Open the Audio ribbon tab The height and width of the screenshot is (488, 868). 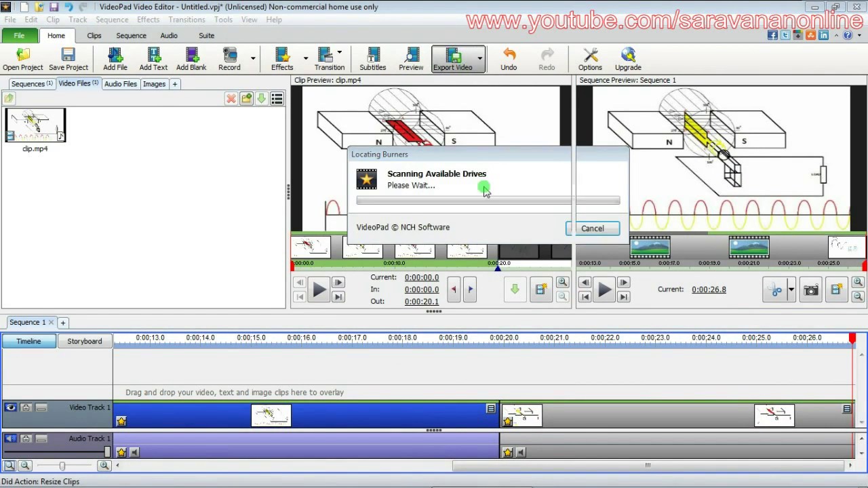click(x=169, y=35)
